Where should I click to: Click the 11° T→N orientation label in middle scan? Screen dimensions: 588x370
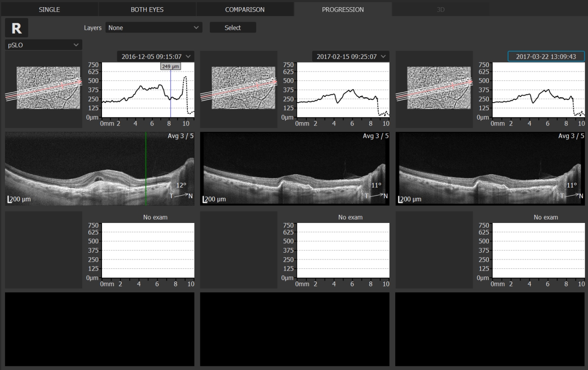376,190
